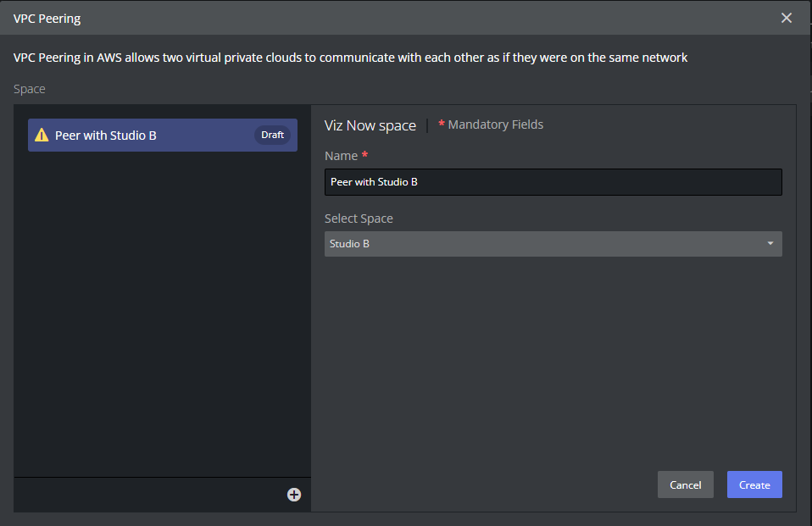Click the Select Space label

click(359, 219)
